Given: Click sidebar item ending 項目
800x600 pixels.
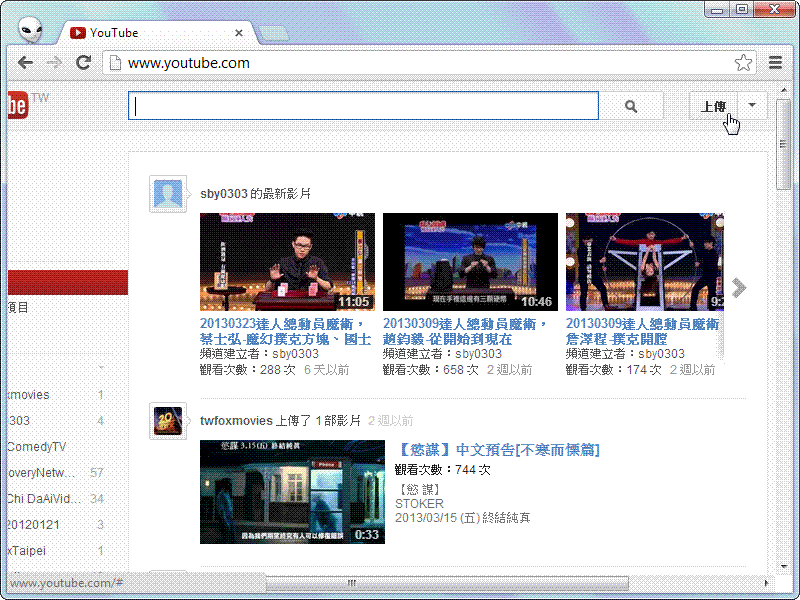Looking at the screenshot, I should (18, 308).
